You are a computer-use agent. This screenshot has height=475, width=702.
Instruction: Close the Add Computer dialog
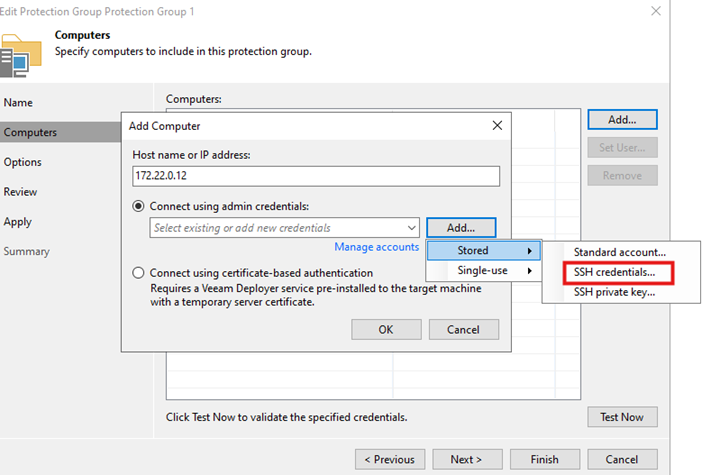tap(496, 126)
